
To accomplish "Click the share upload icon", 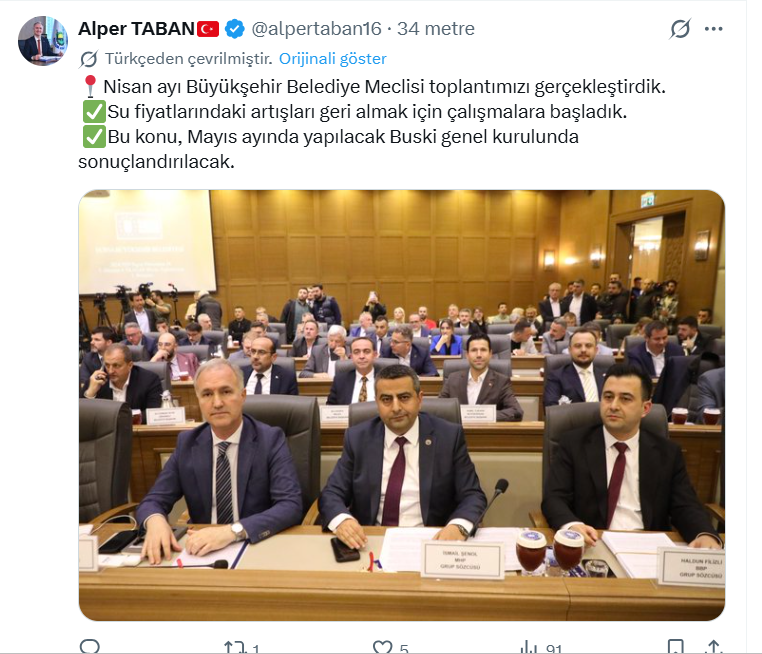I will click(x=713, y=647).
